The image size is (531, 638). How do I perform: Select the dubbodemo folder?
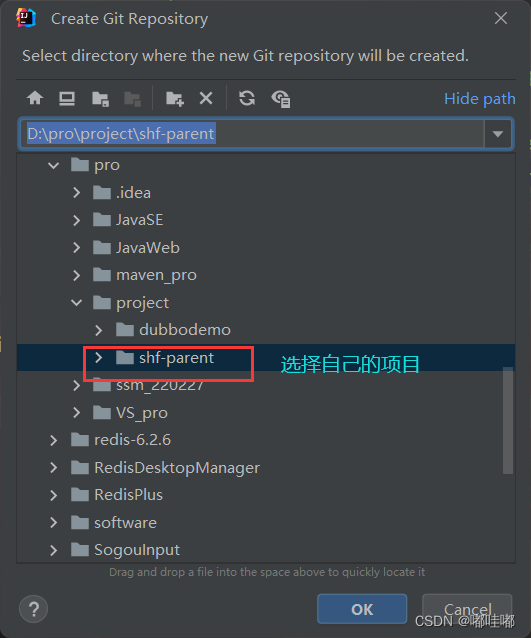coord(185,330)
